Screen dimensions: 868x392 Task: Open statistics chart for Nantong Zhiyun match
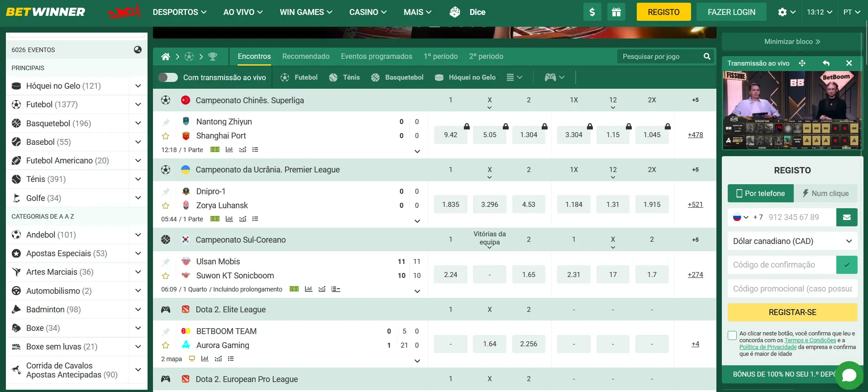coord(229,149)
